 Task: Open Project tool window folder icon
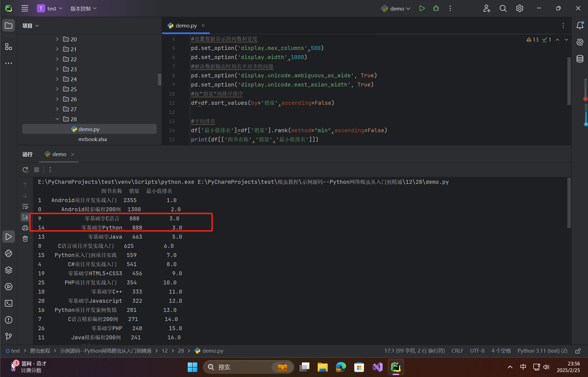point(9,26)
